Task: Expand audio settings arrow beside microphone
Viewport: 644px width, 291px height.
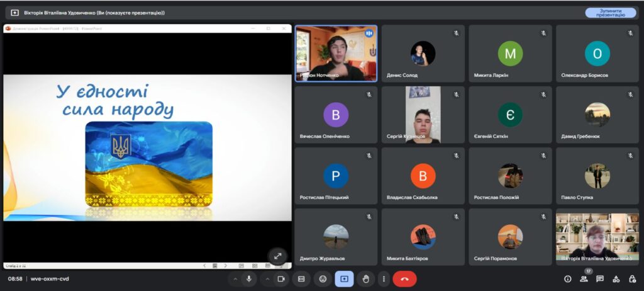Action: pos(236,278)
